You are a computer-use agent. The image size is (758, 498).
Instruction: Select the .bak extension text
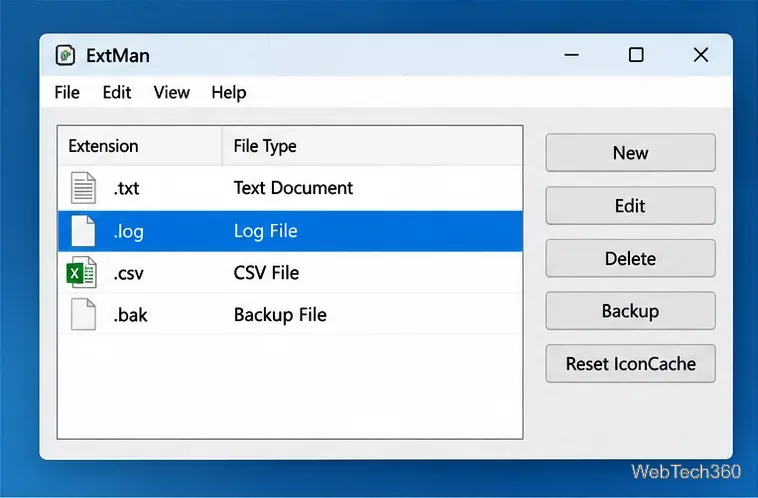(131, 315)
